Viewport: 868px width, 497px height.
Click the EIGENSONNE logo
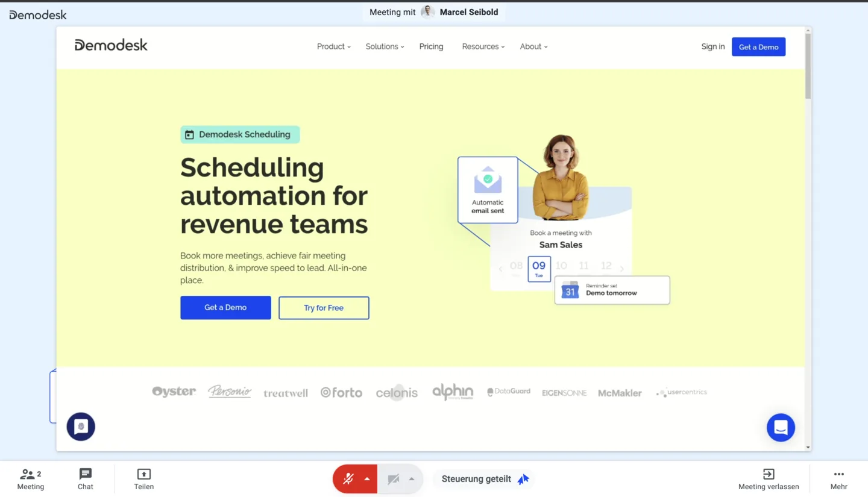point(564,393)
